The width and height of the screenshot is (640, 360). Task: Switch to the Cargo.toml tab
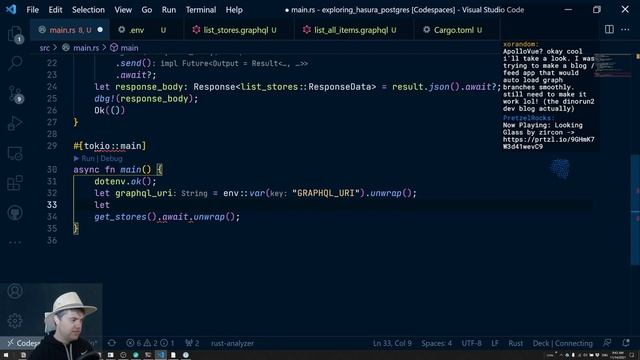coord(457,30)
